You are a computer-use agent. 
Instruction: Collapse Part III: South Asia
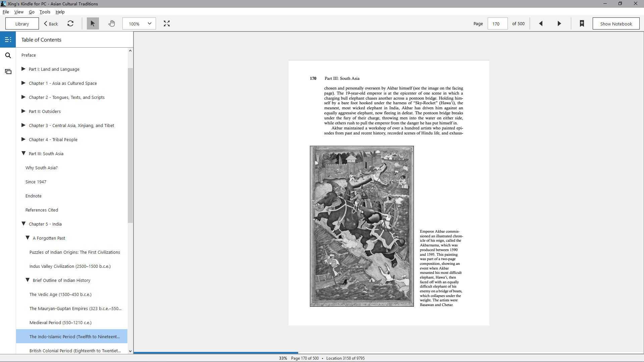click(23, 154)
